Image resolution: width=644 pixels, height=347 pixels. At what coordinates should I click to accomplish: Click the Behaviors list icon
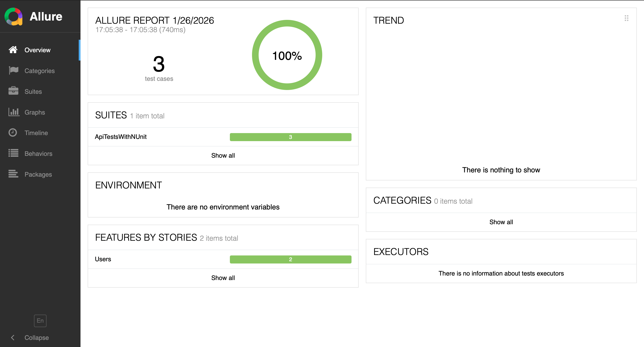tap(13, 153)
